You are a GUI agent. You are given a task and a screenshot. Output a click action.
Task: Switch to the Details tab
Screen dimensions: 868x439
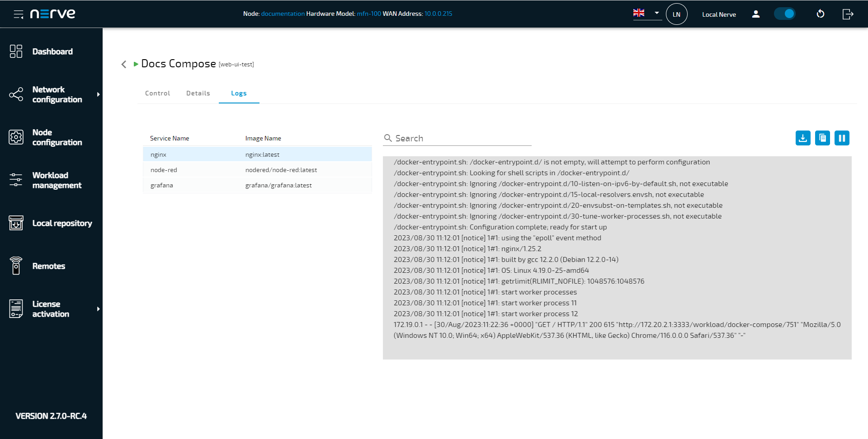point(198,93)
